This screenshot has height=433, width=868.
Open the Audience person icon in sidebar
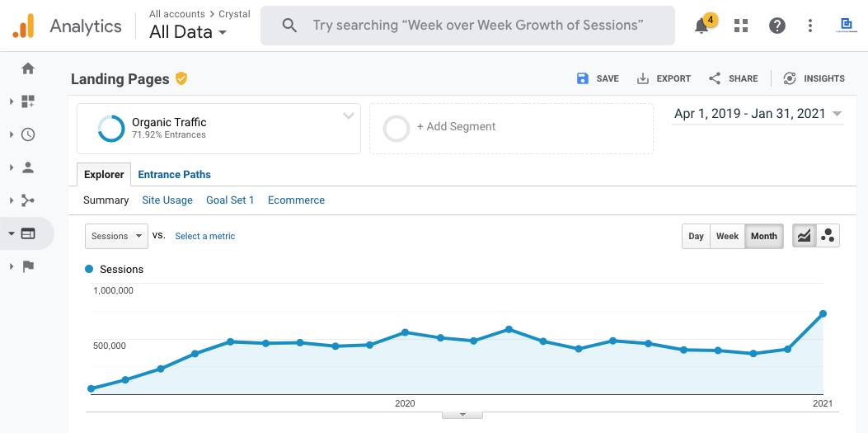[28, 167]
